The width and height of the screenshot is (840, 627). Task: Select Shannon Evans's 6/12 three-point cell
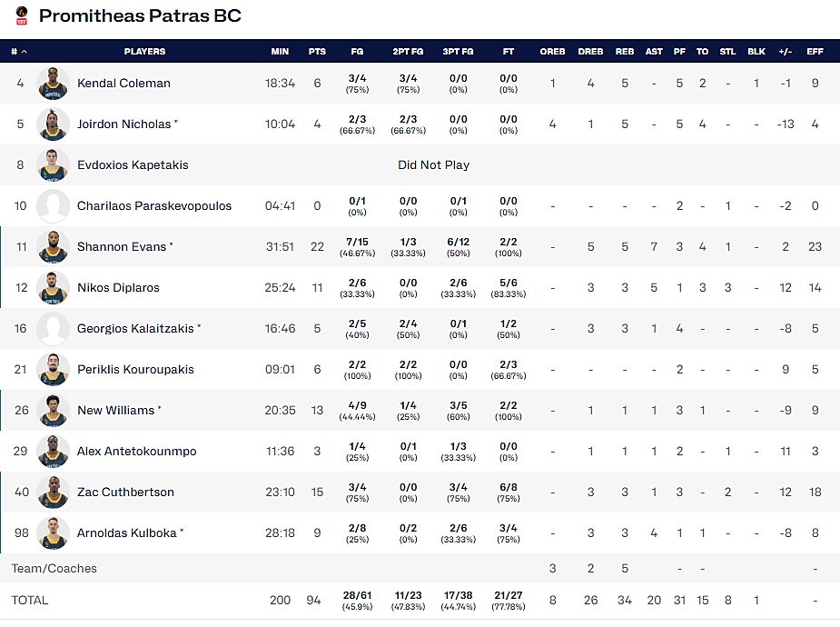(458, 246)
